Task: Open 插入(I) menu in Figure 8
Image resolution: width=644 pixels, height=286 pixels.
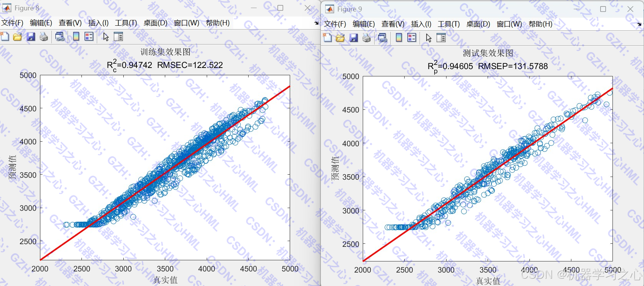Action: (98, 23)
